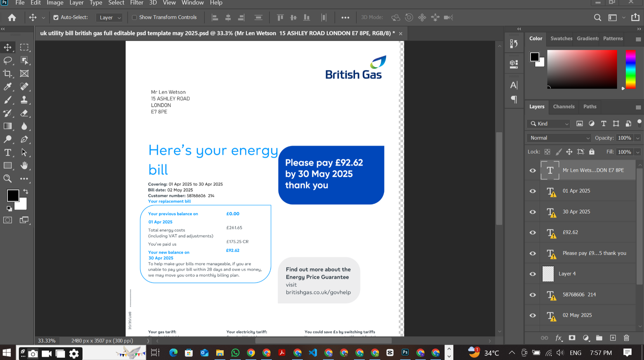Hide the £92.62 layer
Image resolution: width=644 pixels, height=360 pixels.
tap(533, 232)
